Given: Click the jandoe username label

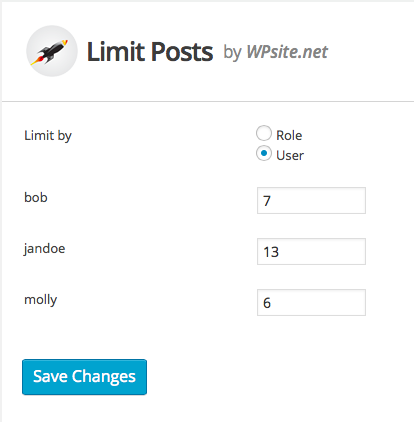Looking at the screenshot, I should click(44, 249).
